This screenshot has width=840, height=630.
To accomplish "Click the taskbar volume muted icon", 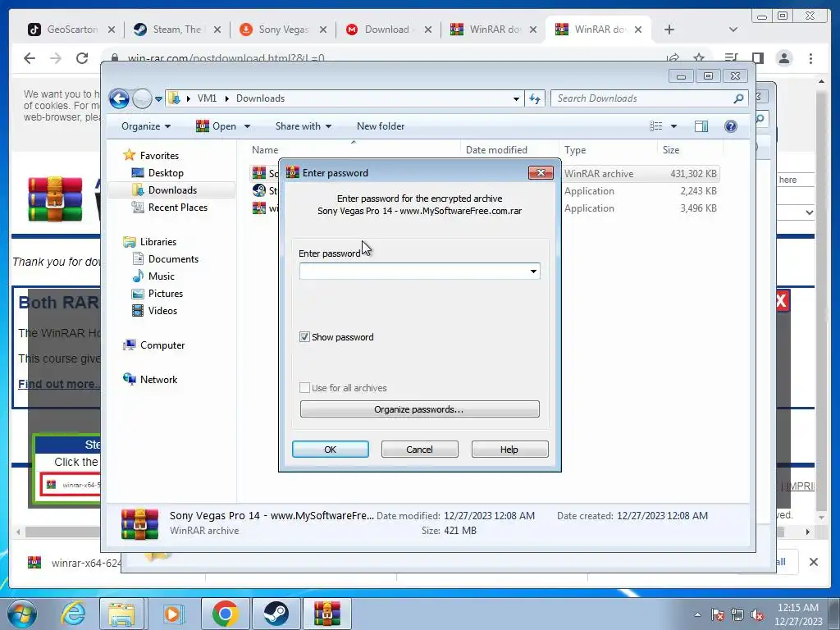I will (757, 615).
